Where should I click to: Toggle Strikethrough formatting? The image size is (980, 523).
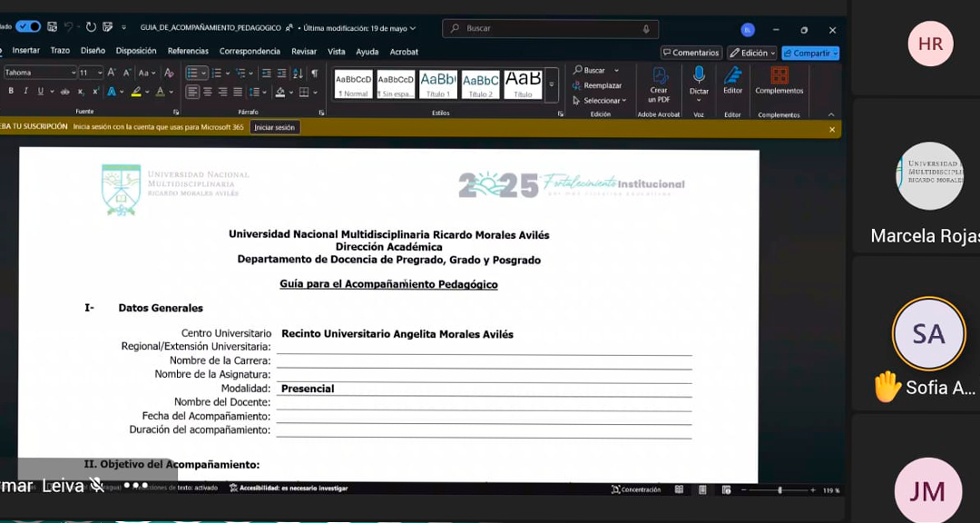pos(65,92)
